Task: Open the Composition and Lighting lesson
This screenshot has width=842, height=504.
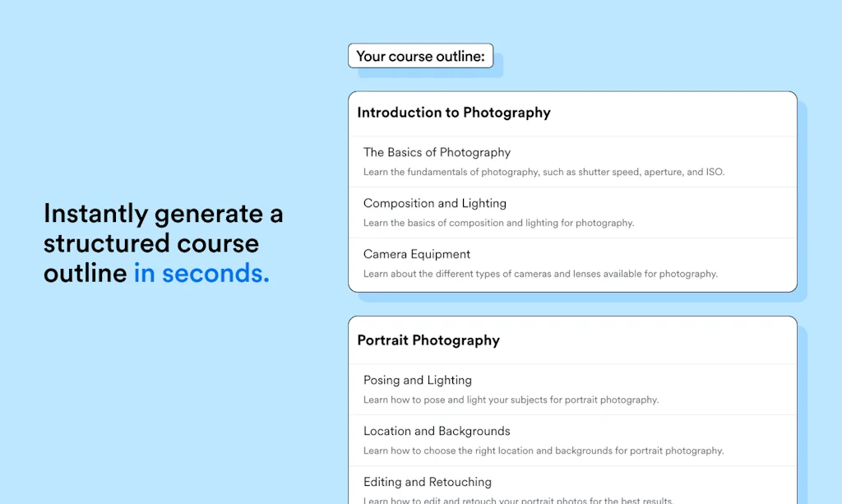Action: [x=435, y=203]
